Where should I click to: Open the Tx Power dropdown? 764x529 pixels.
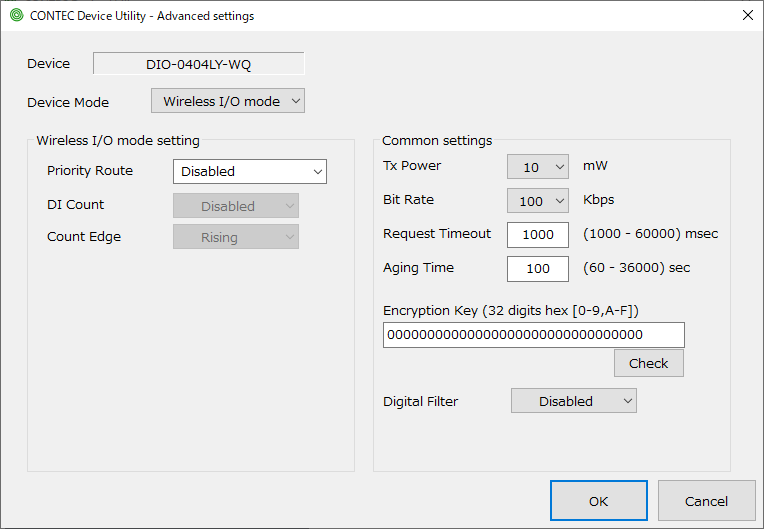coord(537,167)
